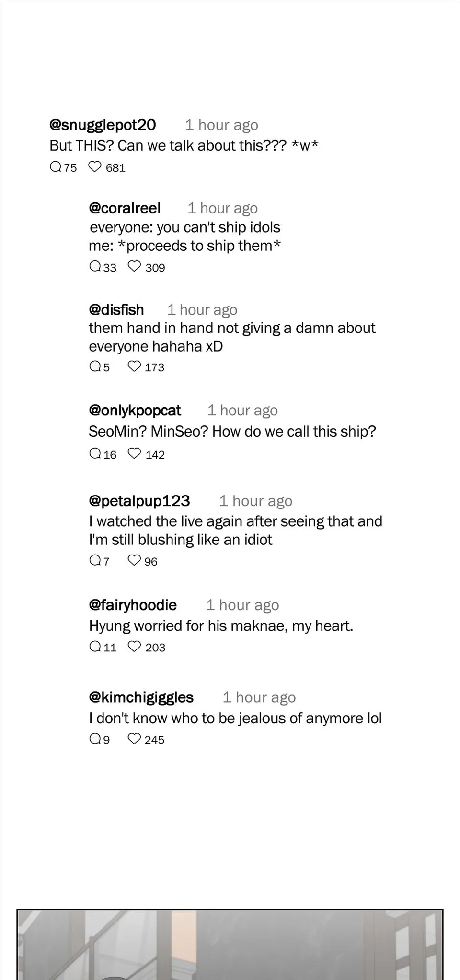
Task: Click the reply bubble under disfish's comment
Action: point(95,366)
